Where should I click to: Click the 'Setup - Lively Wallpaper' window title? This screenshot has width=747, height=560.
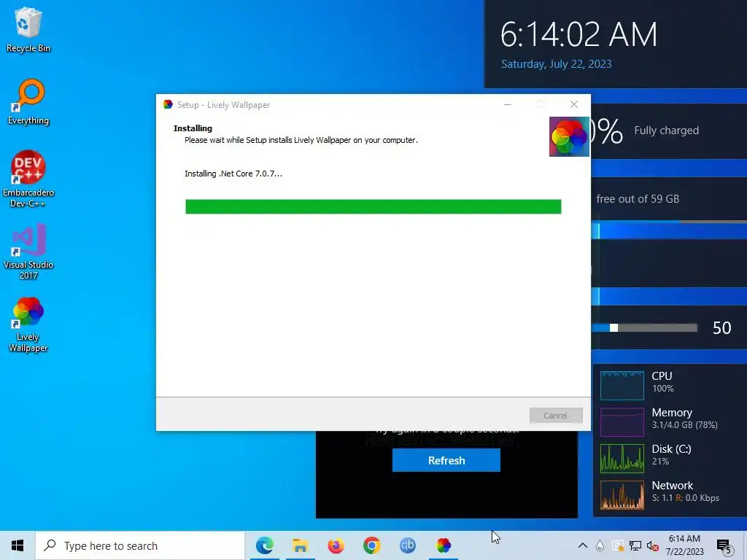click(223, 105)
